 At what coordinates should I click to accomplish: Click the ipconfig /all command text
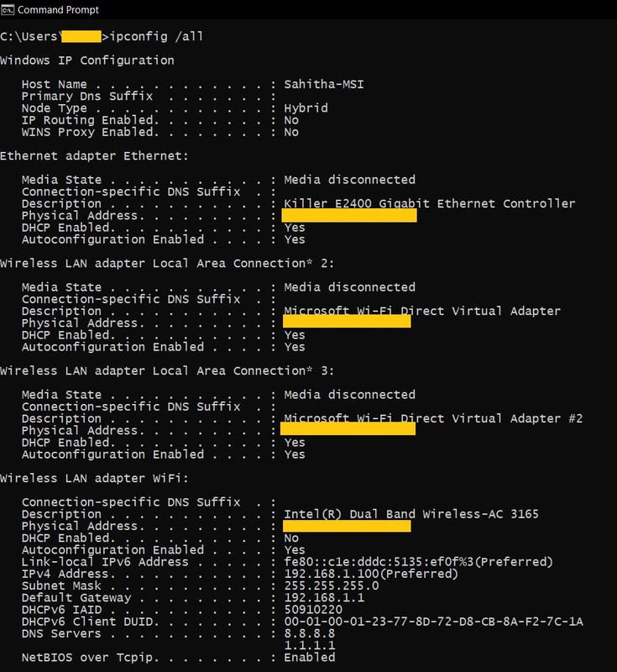156,36
